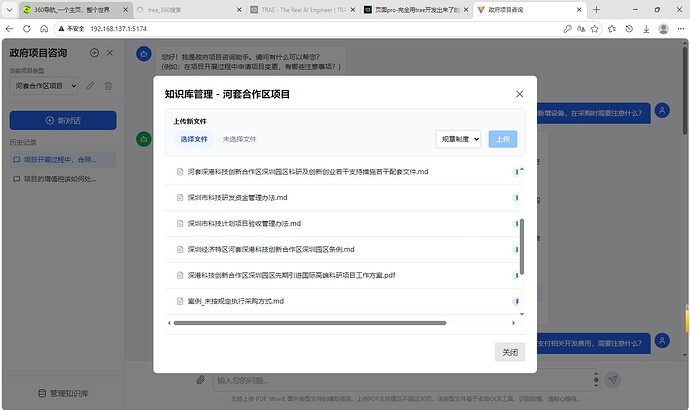This screenshot has height=410, width=690.
Task: Click the trash delete project icon
Action: coord(108,86)
